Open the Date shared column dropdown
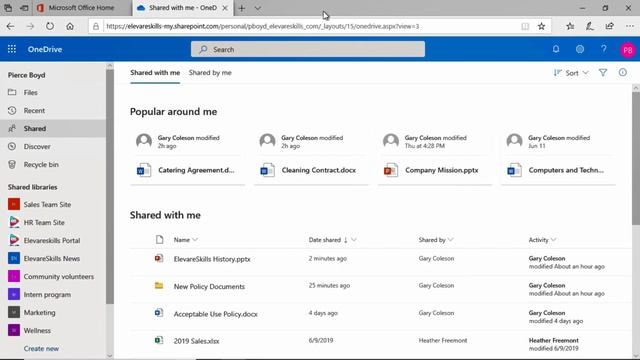This screenshot has height=360, width=640. point(354,240)
